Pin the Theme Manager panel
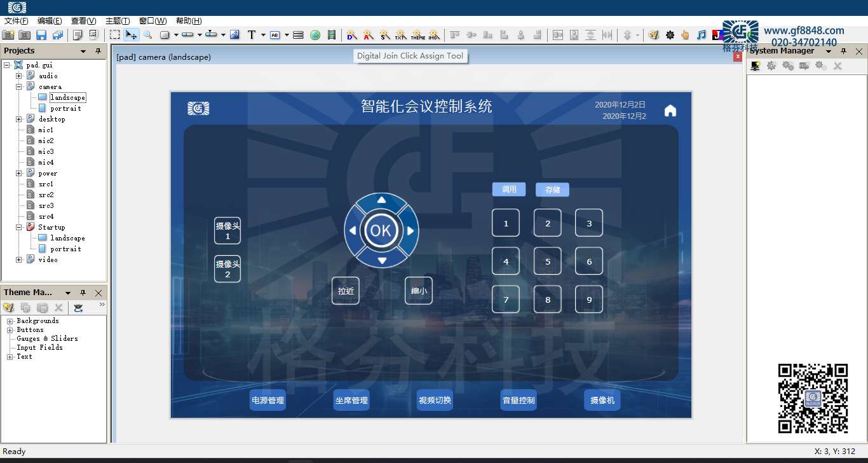 [x=83, y=293]
